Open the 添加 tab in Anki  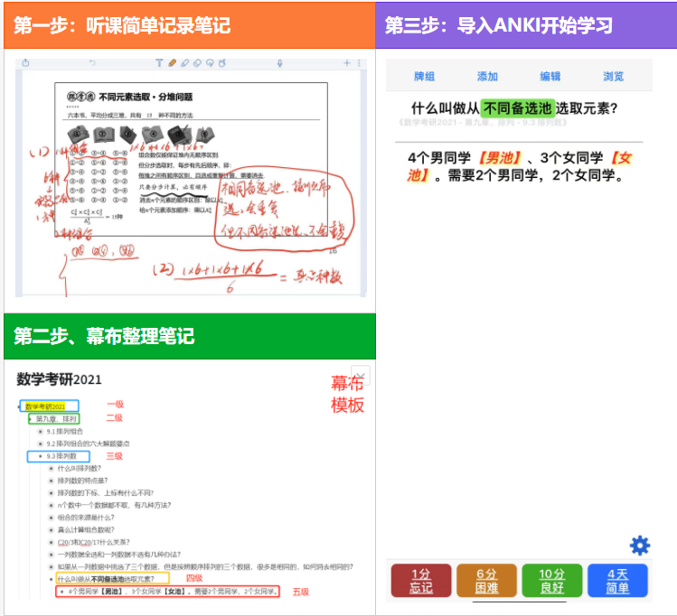click(x=487, y=77)
